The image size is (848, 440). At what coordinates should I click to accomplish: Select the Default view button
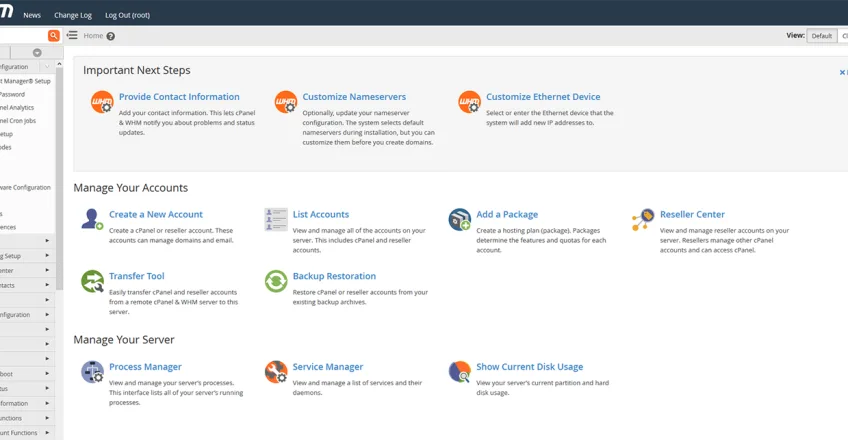click(x=822, y=36)
